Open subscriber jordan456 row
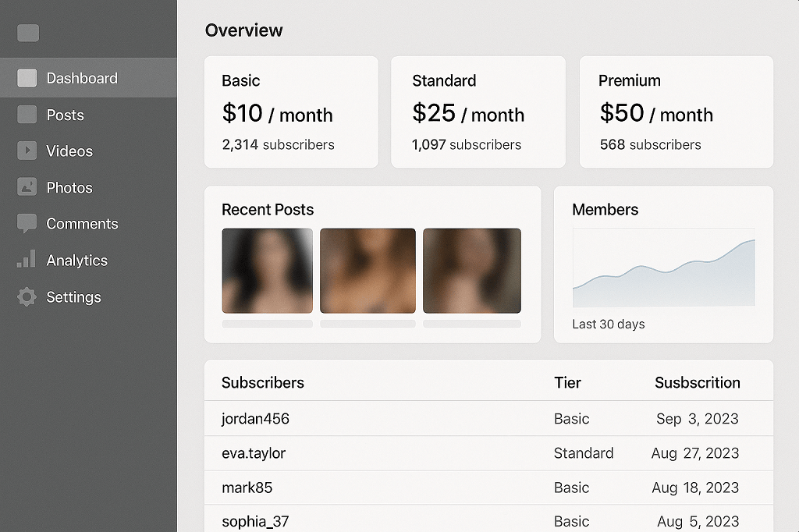 coord(488,419)
